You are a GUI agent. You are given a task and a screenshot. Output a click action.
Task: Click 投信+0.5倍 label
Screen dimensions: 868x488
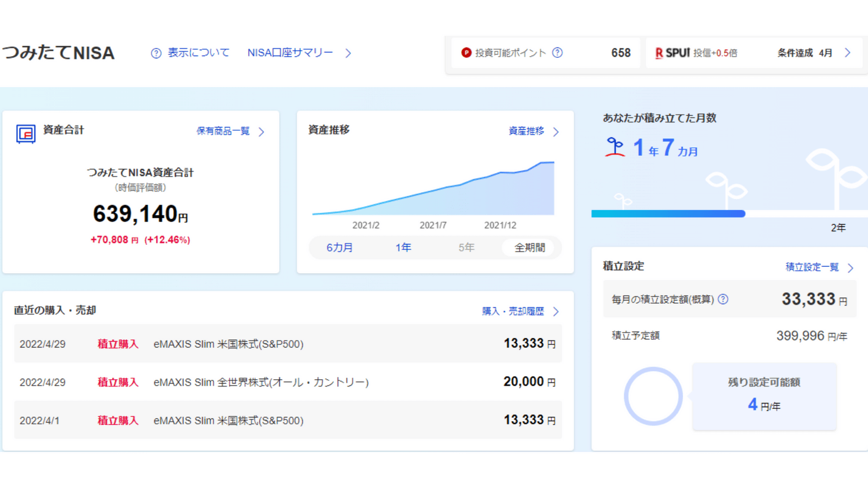715,53
